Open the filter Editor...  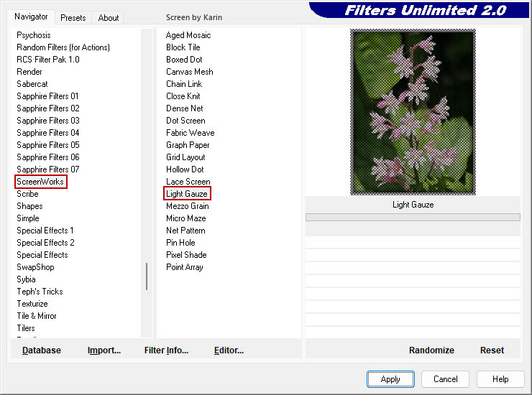(229, 350)
